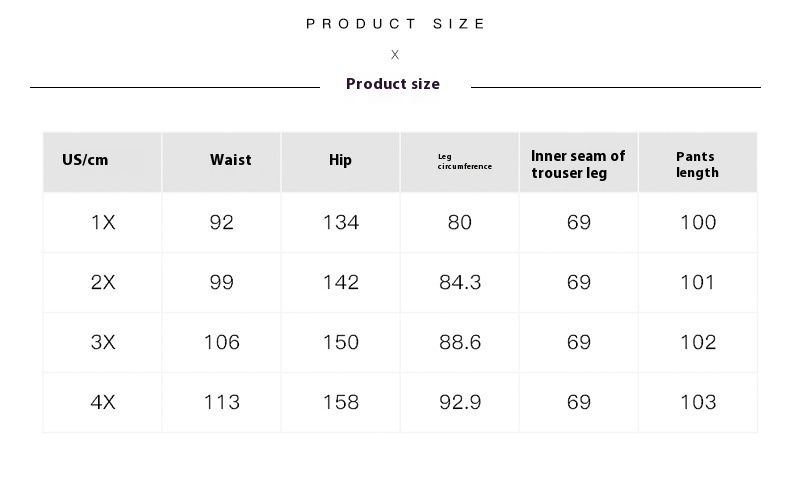Click the Waist column header
This screenshot has width=790, height=484.
click(x=231, y=160)
